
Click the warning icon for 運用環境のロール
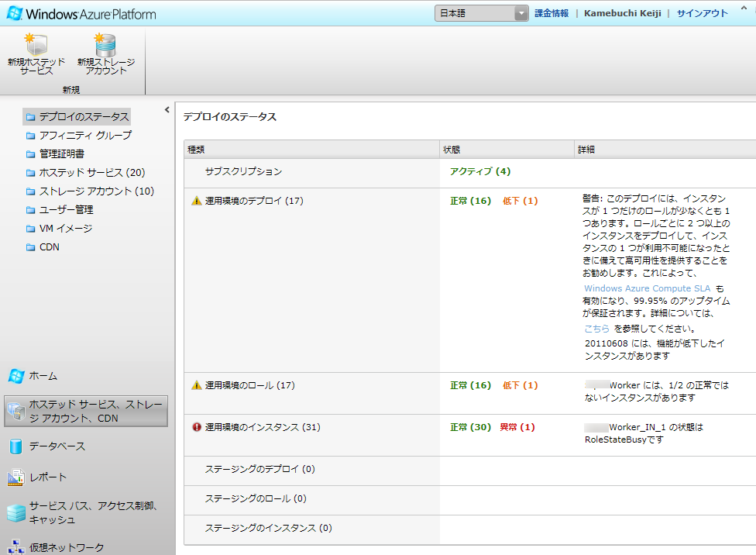pyautogui.click(x=196, y=385)
